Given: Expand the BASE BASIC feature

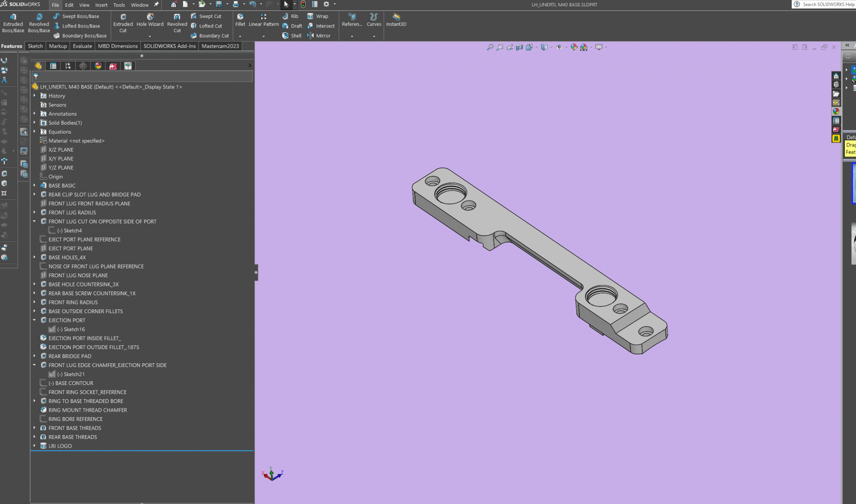Looking at the screenshot, I should [35, 185].
